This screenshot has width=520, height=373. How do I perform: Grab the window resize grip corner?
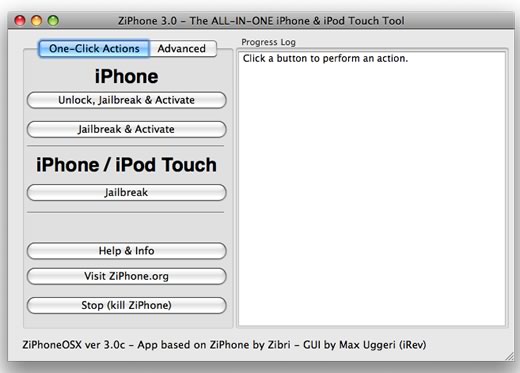(509, 356)
